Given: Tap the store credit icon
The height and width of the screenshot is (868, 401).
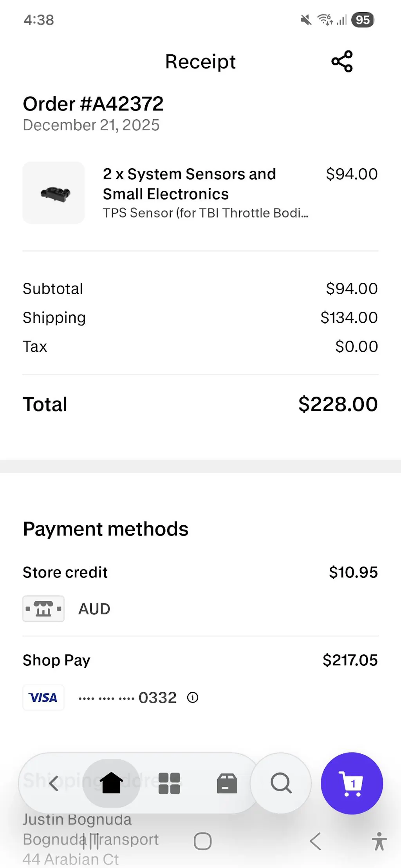Looking at the screenshot, I should [x=43, y=609].
